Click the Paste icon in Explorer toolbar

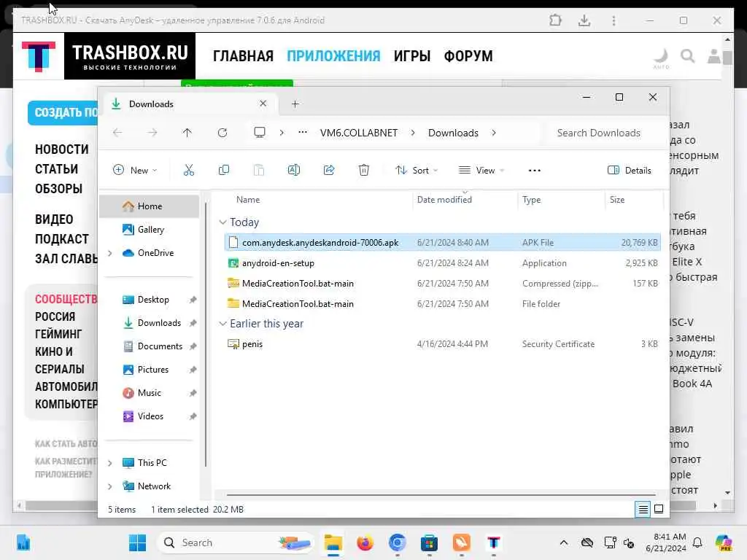click(x=259, y=170)
